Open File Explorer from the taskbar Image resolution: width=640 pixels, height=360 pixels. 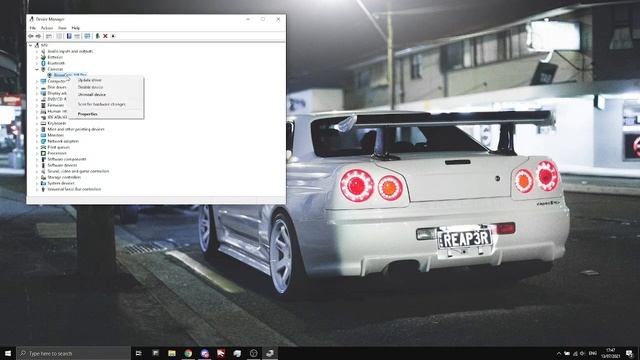pyautogui.click(x=172, y=353)
